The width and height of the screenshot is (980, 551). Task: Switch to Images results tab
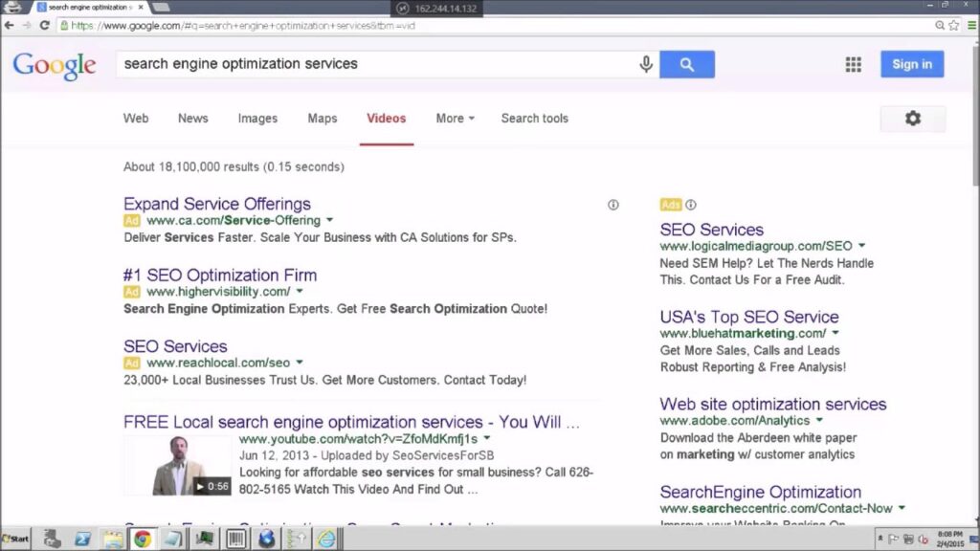257,119
